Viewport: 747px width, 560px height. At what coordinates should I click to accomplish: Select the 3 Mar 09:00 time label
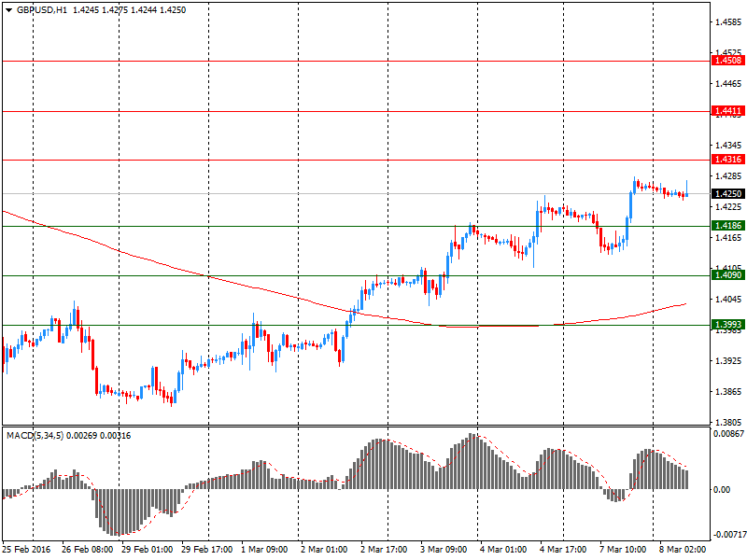click(444, 550)
